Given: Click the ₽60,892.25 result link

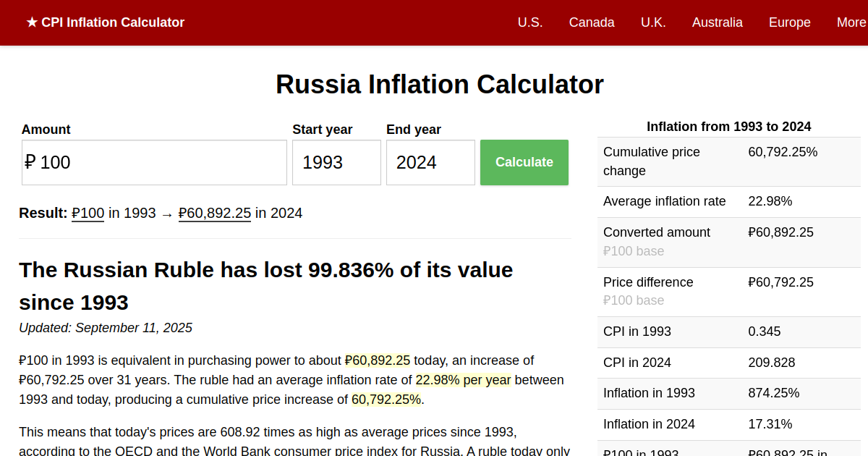Looking at the screenshot, I should tap(214, 213).
